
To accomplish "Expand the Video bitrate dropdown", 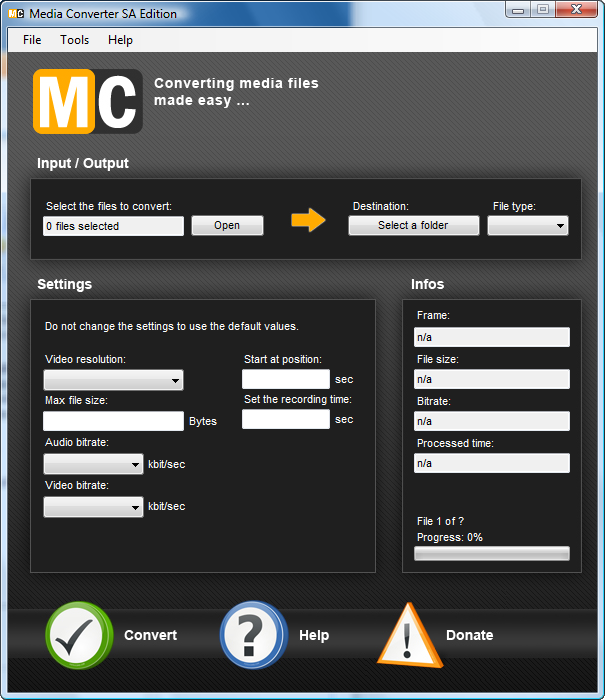I will [x=93, y=507].
